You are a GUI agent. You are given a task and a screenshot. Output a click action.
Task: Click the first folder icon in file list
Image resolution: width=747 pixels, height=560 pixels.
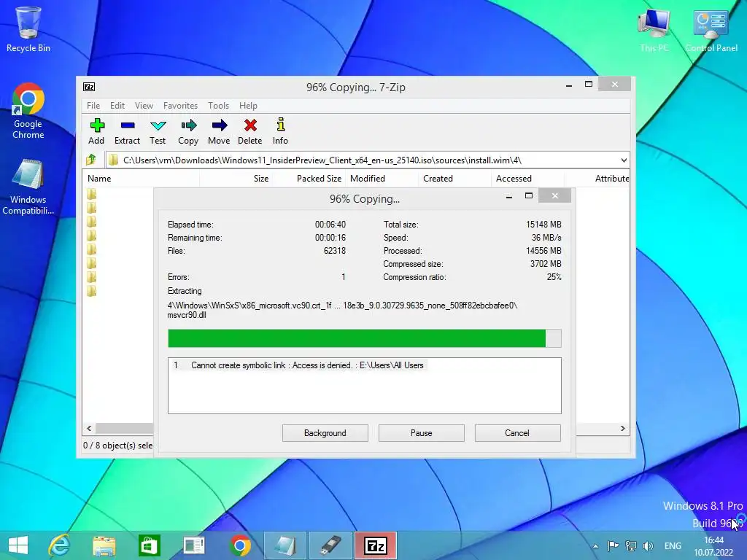tap(91, 194)
